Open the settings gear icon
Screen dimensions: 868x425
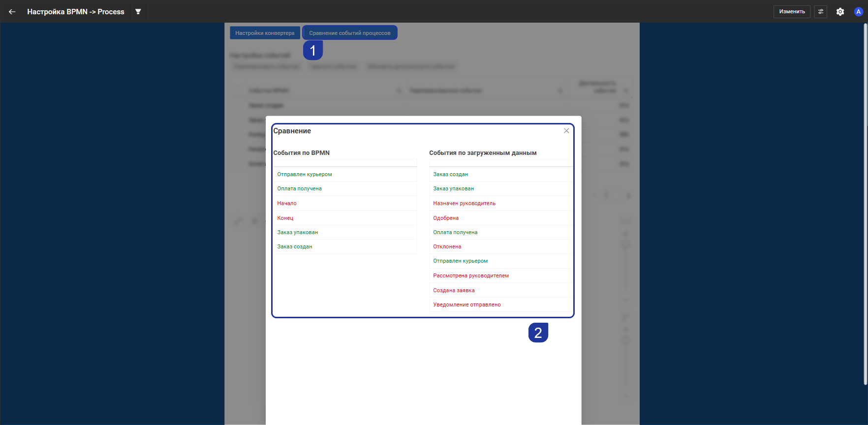840,12
